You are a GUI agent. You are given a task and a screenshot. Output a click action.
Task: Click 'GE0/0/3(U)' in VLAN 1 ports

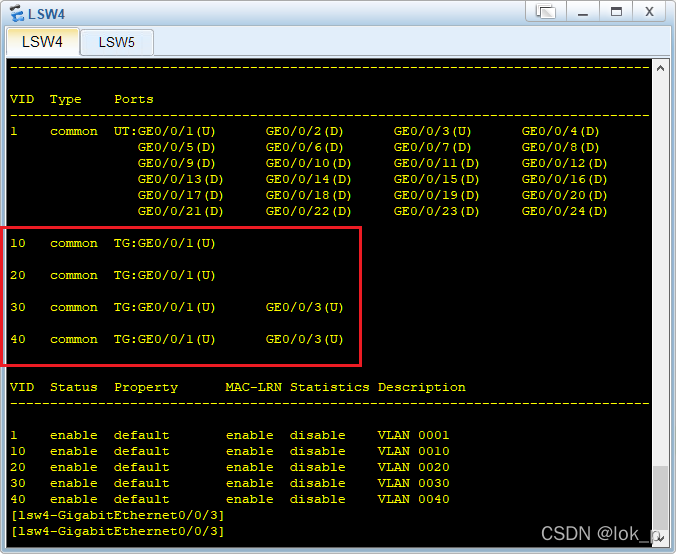432,131
